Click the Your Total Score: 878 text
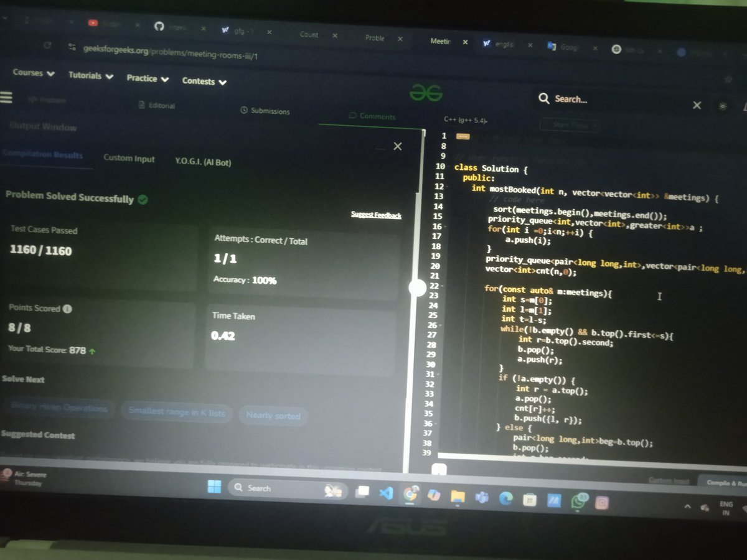Viewport: 747px width, 560px height. click(x=47, y=350)
